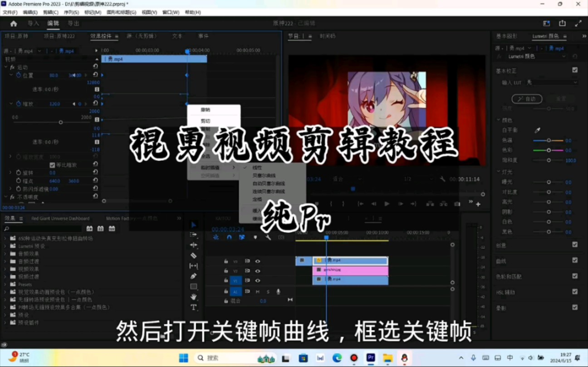Expand the Lumetri presets folder

[5, 246]
